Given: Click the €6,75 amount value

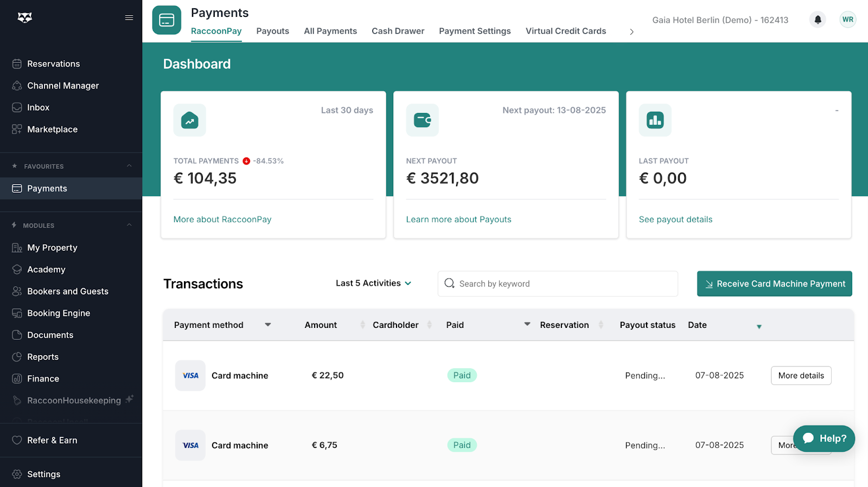Looking at the screenshot, I should pos(324,445).
